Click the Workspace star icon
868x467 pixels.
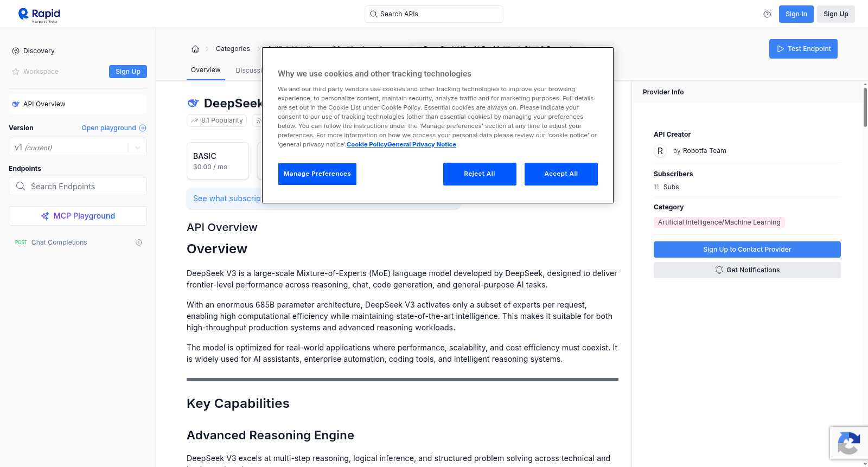[x=16, y=72]
